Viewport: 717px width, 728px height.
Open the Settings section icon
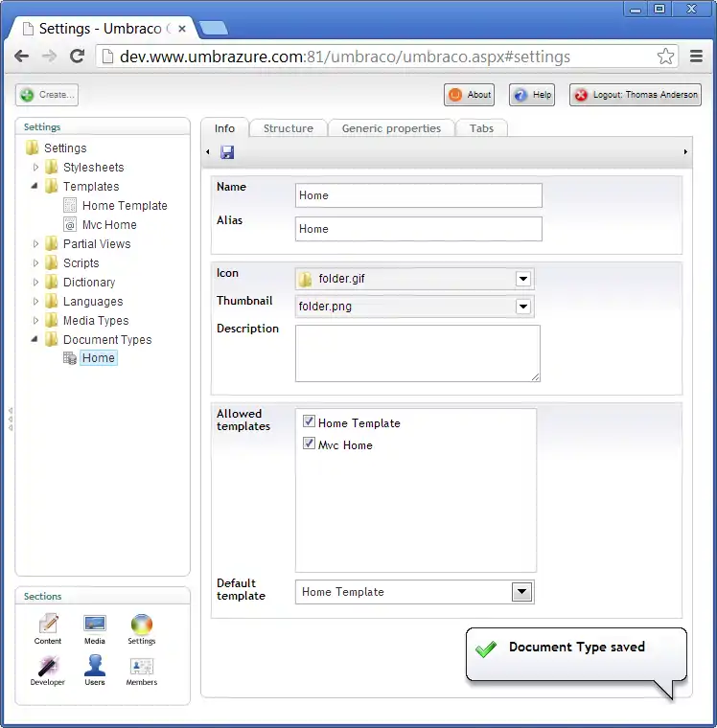coord(142,629)
